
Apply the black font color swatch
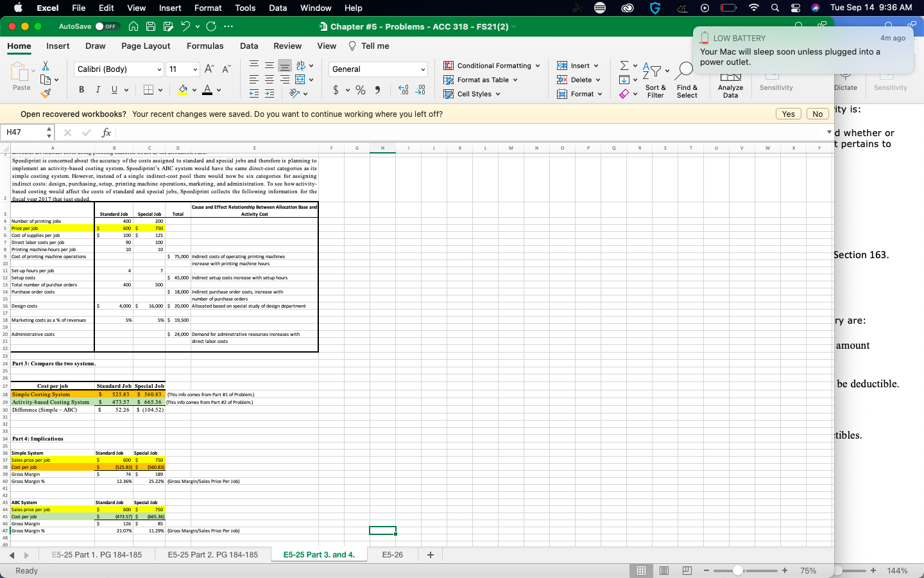tap(207, 90)
